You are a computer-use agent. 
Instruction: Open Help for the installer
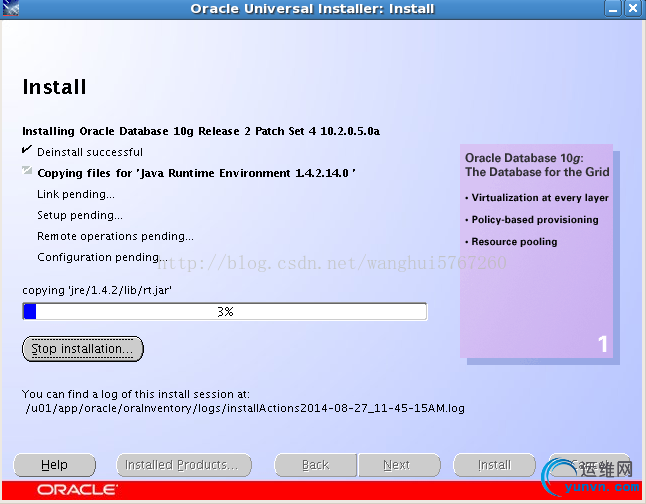54,465
